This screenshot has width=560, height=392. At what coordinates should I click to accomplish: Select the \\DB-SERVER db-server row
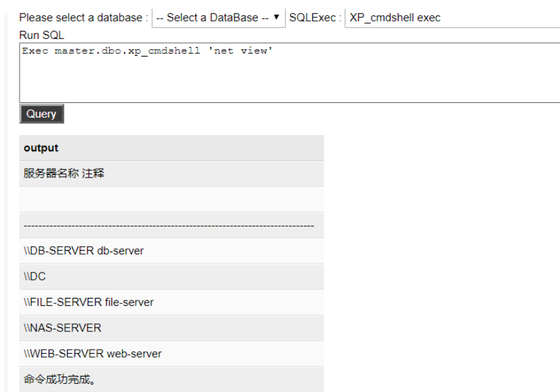coord(172,251)
